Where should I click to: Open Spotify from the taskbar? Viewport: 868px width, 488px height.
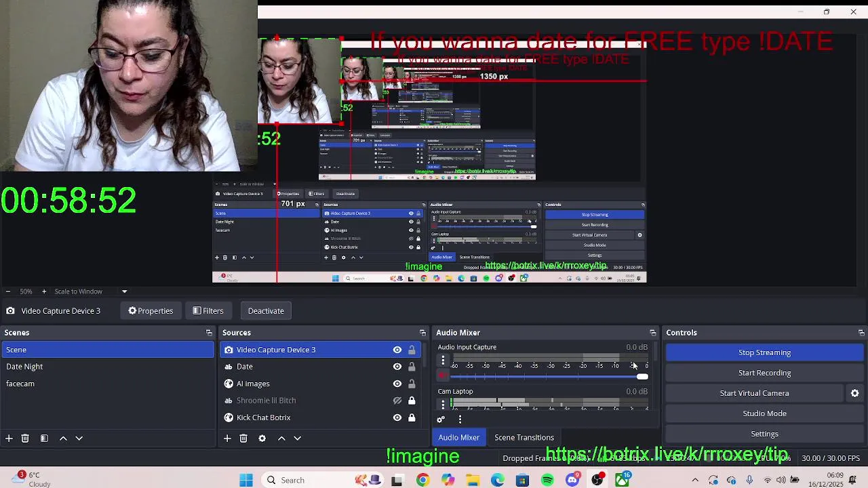tap(547, 481)
